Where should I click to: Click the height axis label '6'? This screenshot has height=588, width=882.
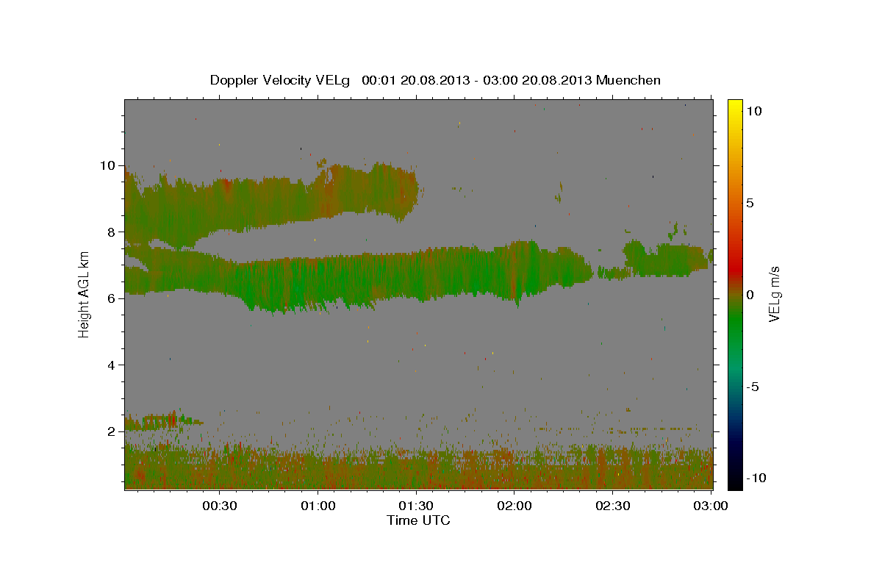pos(113,298)
